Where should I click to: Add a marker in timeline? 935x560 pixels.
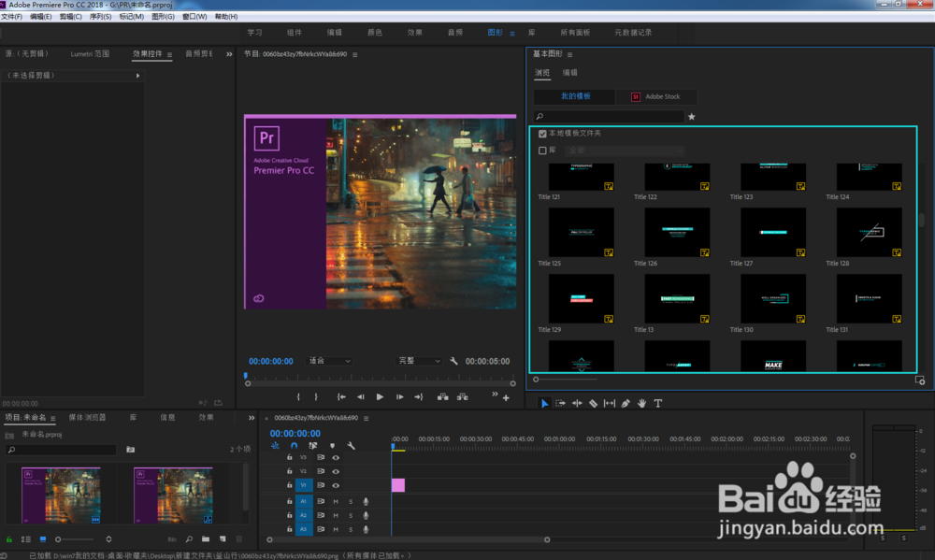click(332, 446)
